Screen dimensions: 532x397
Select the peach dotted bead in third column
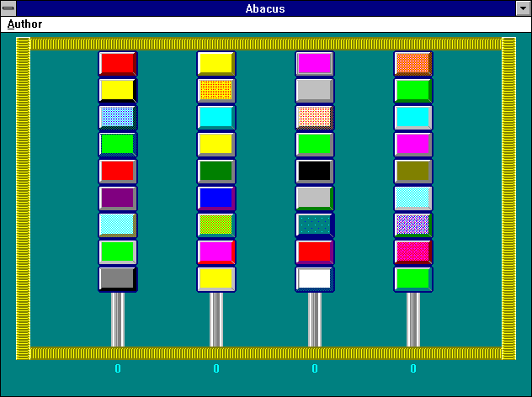[315, 118]
